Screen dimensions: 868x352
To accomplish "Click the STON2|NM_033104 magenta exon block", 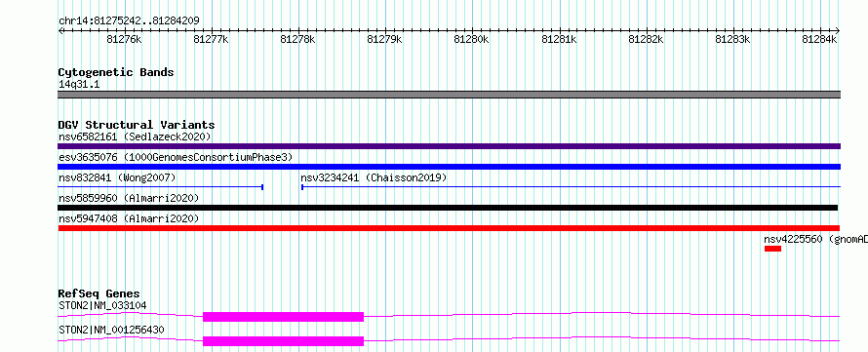I will (x=284, y=317).
